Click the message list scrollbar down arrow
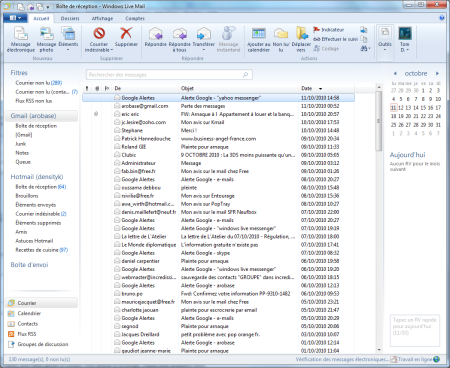 click(379, 350)
